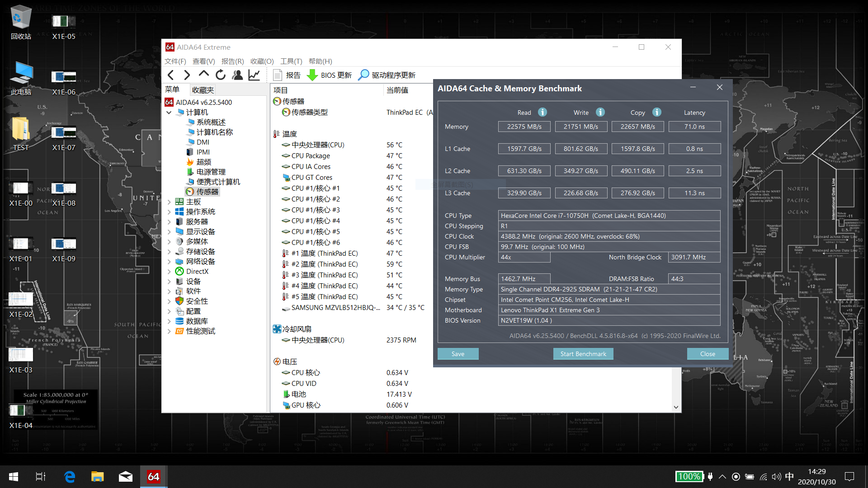The height and width of the screenshot is (488, 868).
Task: Open the 工具(T) menu
Action: tap(292, 61)
